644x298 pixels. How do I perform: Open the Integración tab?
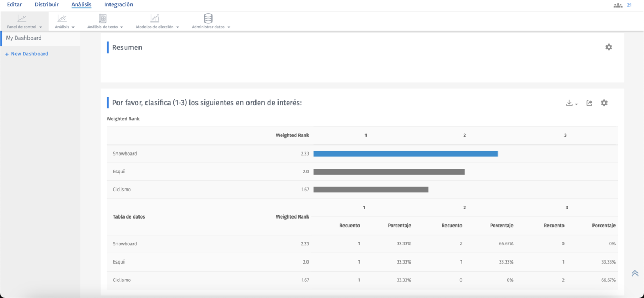(119, 5)
